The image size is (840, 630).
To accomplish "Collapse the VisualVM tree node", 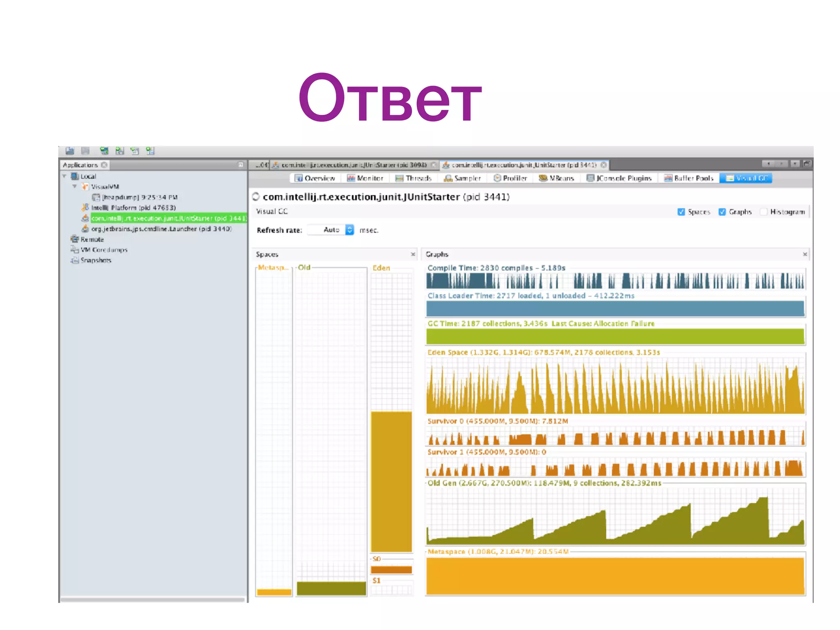I will [x=75, y=187].
